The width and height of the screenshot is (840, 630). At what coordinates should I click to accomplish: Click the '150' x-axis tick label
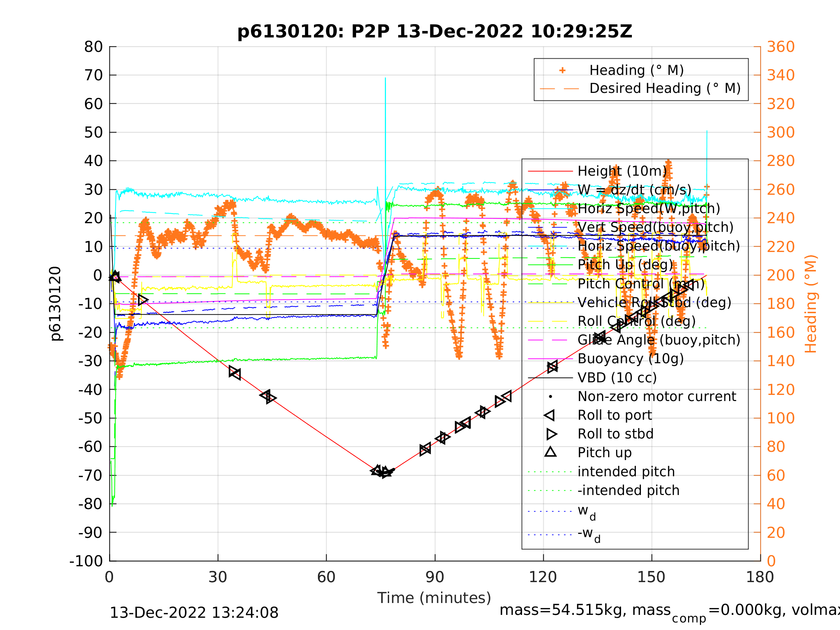pyautogui.click(x=651, y=577)
